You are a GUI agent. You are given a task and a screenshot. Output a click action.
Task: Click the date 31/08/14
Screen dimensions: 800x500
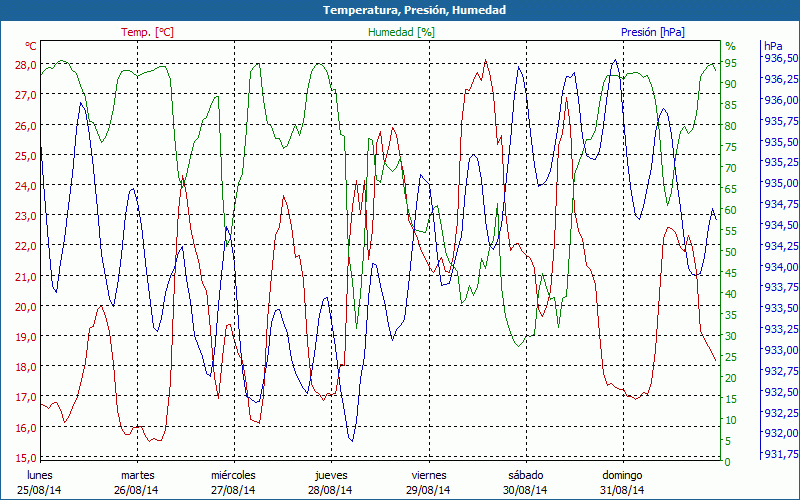[622, 490]
